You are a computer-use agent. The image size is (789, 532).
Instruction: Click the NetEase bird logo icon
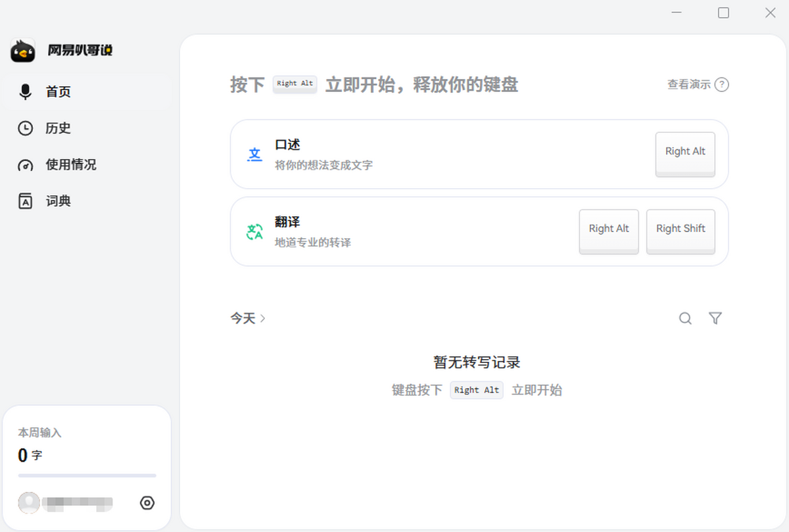point(23,50)
